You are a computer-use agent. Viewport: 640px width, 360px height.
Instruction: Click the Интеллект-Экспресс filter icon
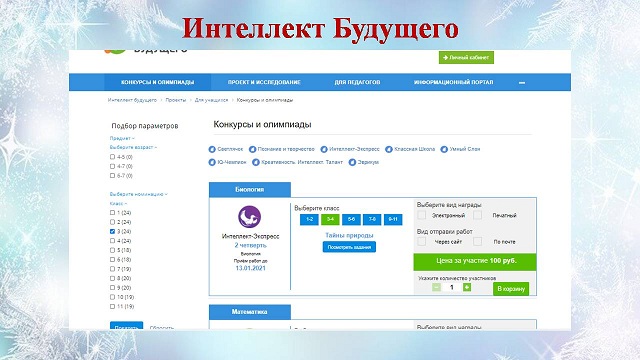(x=324, y=149)
